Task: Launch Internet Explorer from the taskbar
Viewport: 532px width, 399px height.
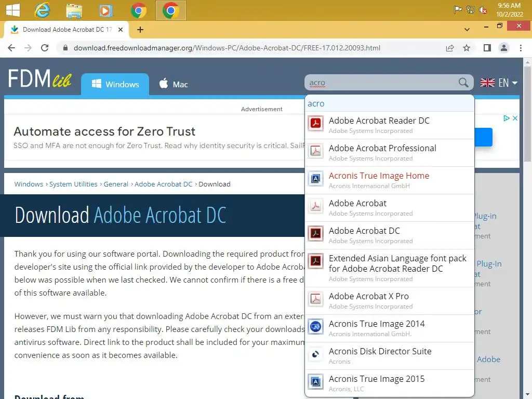Action: pos(42,10)
